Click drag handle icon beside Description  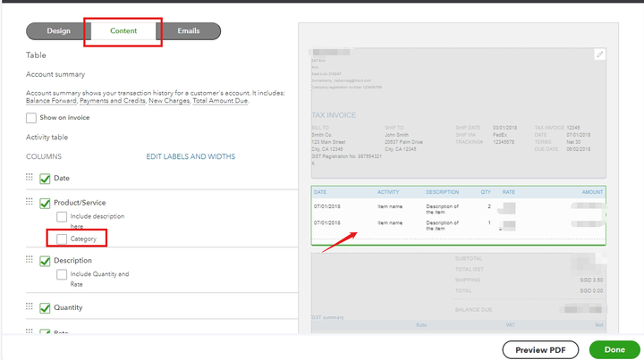30,259
